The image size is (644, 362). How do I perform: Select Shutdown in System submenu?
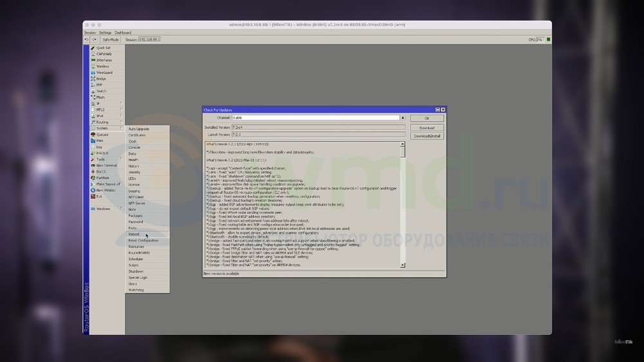(147, 271)
